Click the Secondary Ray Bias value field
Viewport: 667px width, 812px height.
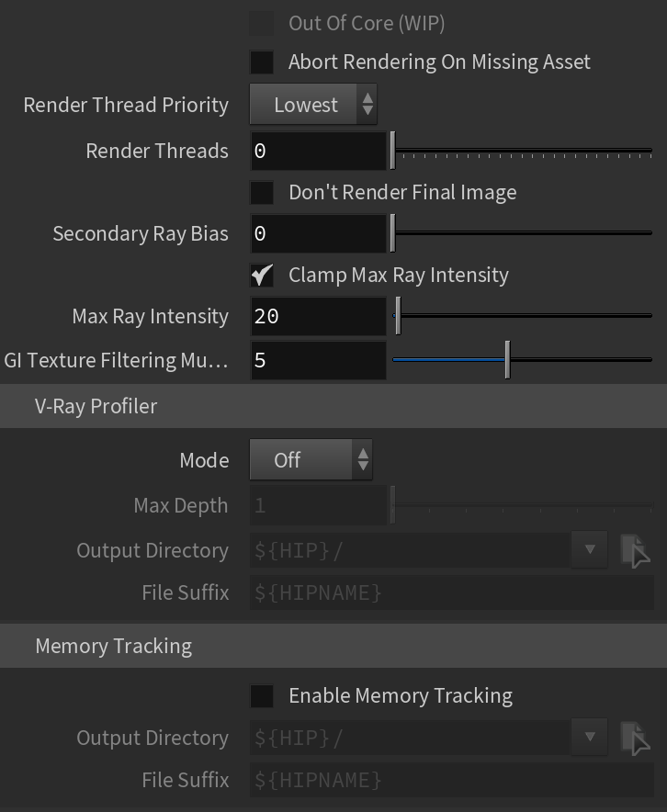point(319,233)
